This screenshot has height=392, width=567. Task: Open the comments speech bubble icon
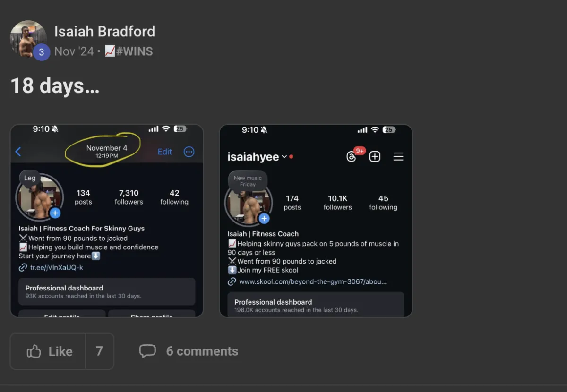tap(147, 351)
